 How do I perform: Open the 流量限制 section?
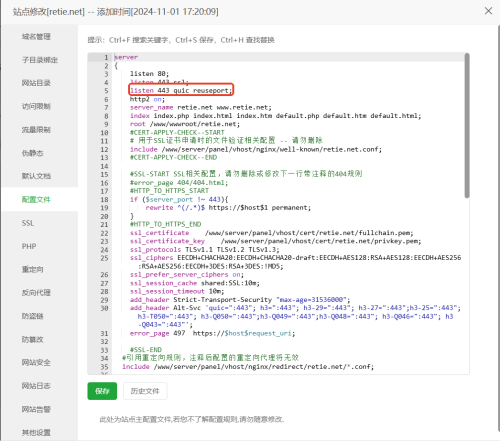tap(36, 130)
